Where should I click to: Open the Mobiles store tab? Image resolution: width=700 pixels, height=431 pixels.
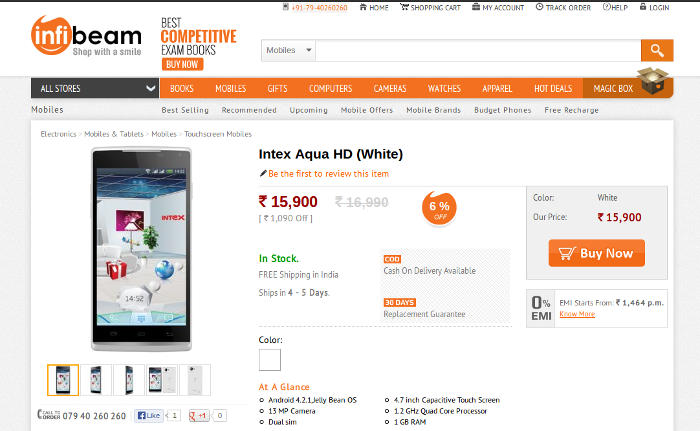point(230,88)
